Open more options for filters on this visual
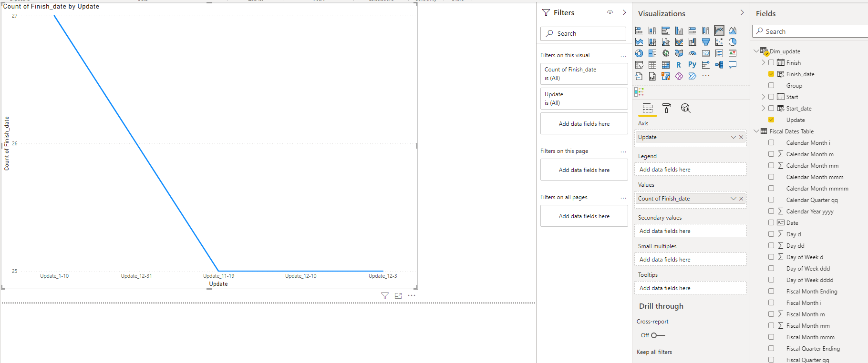The width and height of the screenshot is (868, 363). (623, 56)
